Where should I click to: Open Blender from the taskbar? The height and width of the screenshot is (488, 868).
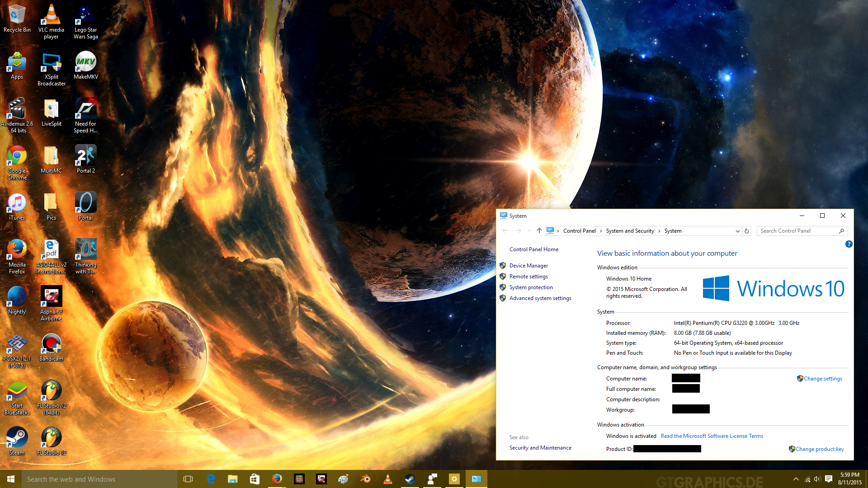pos(366,479)
